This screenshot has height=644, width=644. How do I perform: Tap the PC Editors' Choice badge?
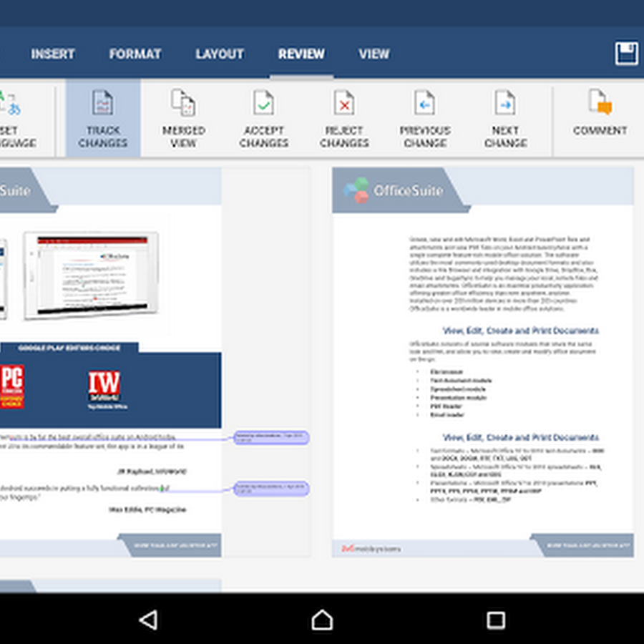tap(11, 386)
